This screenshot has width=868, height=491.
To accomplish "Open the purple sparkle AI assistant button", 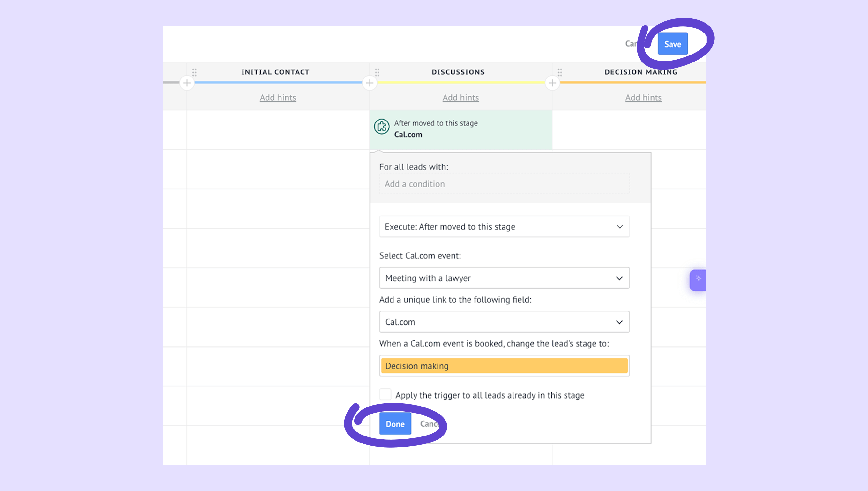I will (698, 280).
